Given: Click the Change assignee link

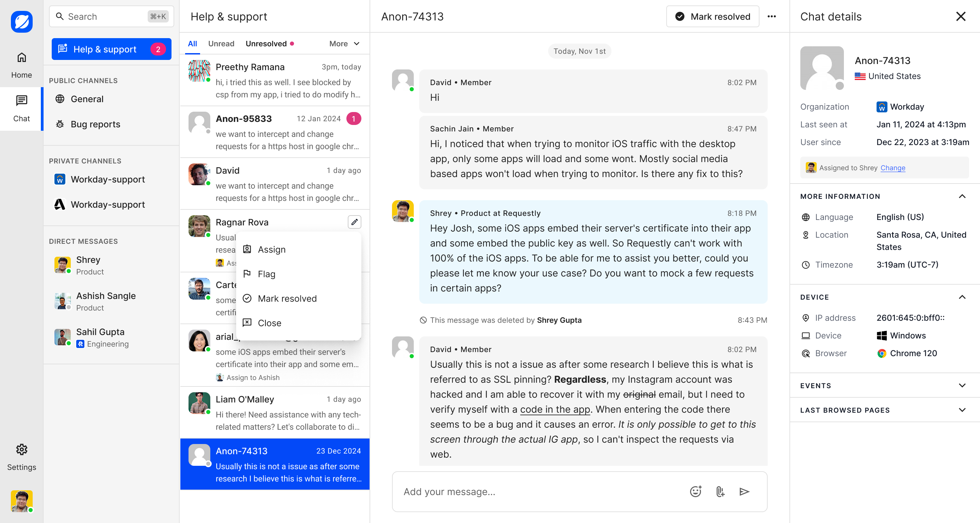Looking at the screenshot, I should [893, 168].
